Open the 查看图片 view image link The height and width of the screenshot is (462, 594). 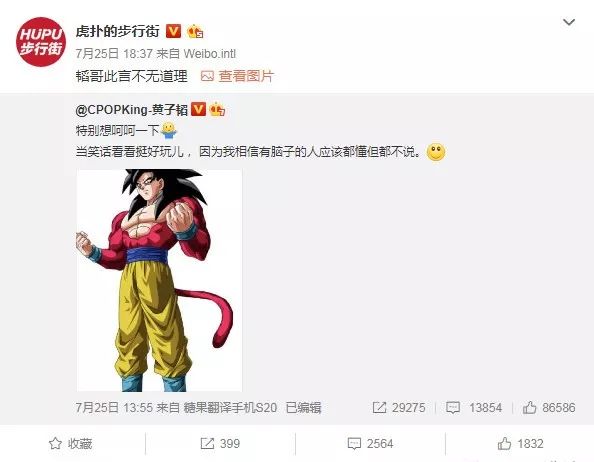pyautogui.click(x=246, y=76)
